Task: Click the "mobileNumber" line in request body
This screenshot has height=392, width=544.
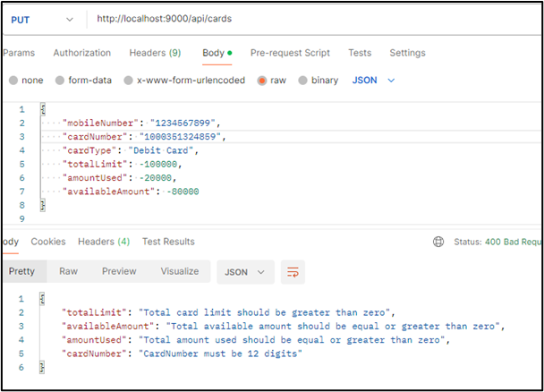Action: (x=141, y=124)
